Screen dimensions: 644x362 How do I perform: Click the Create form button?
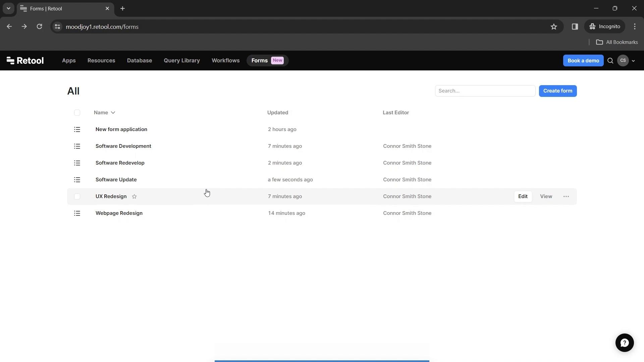[x=558, y=90]
